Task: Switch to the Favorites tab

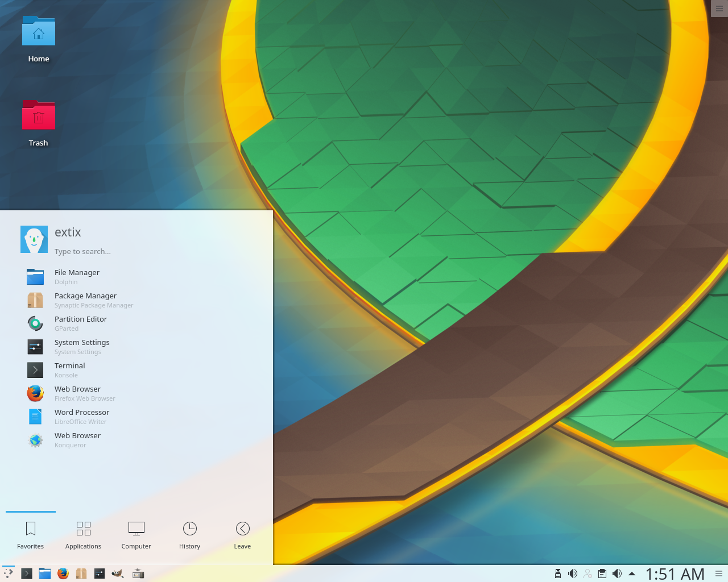Action: tap(31, 535)
